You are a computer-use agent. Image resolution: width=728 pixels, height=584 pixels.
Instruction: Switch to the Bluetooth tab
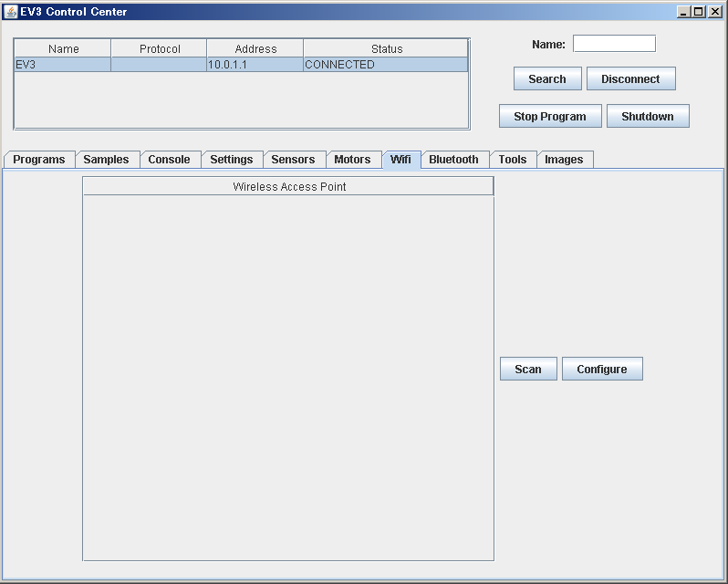pos(453,159)
